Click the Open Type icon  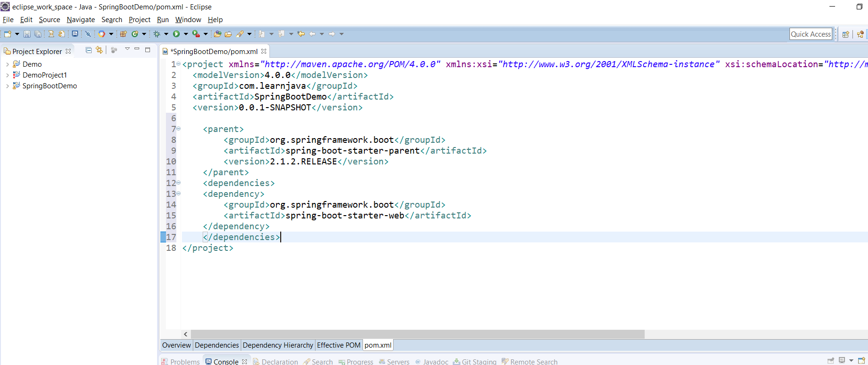click(217, 34)
